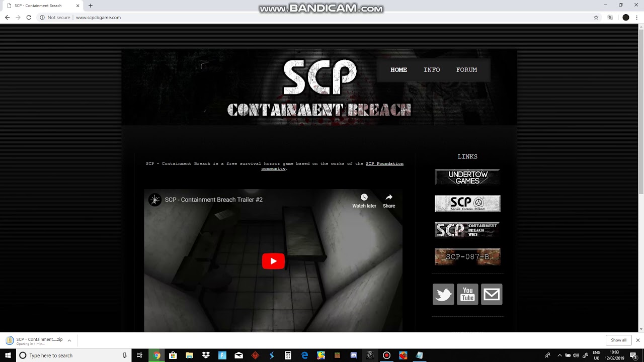The height and width of the screenshot is (362, 644).
Task: Follow the SCP Foundation community link
Action: (332, 166)
